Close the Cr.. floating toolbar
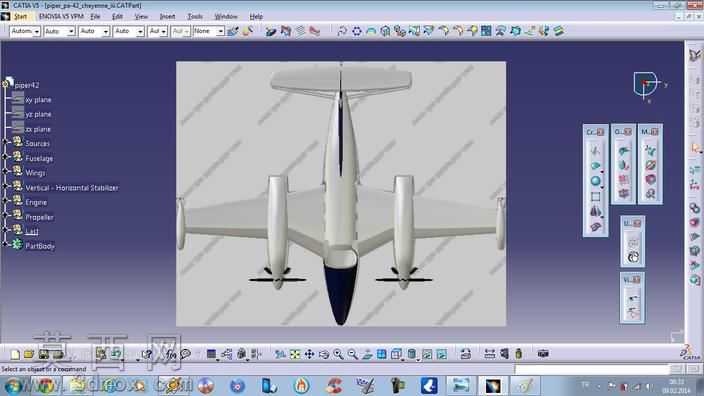Screen dimensions: 704x396 601,132
